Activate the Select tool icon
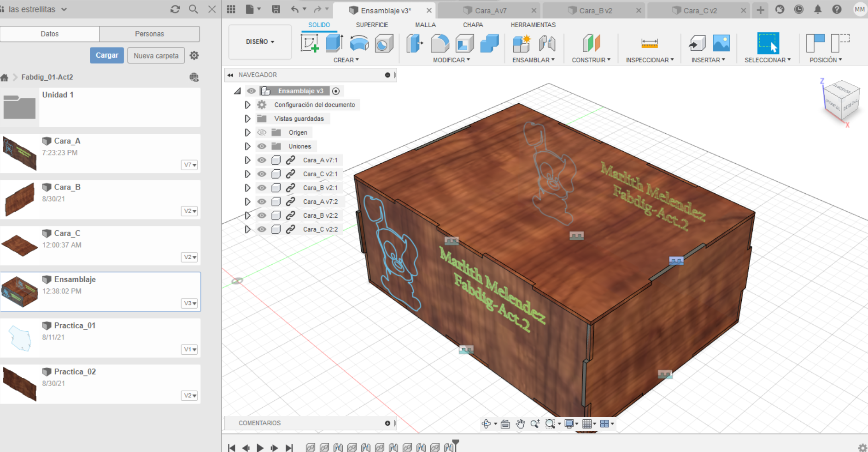The image size is (868, 452). pyautogui.click(x=768, y=43)
